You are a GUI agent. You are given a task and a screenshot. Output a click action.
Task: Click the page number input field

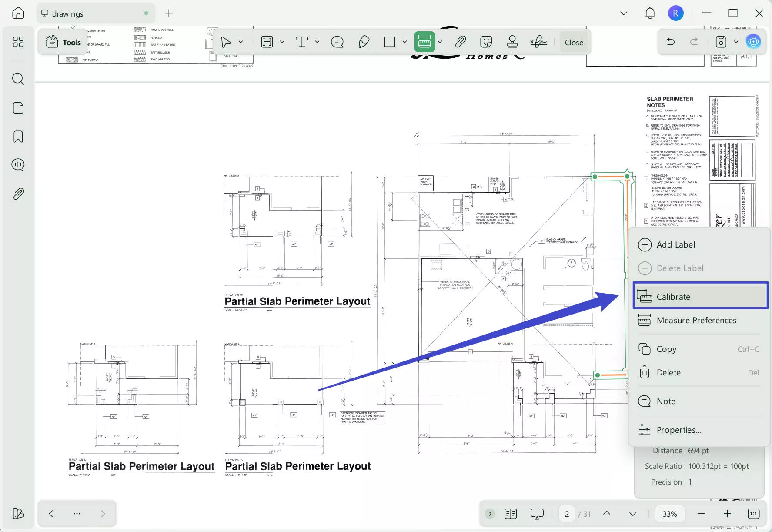point(567,514)
